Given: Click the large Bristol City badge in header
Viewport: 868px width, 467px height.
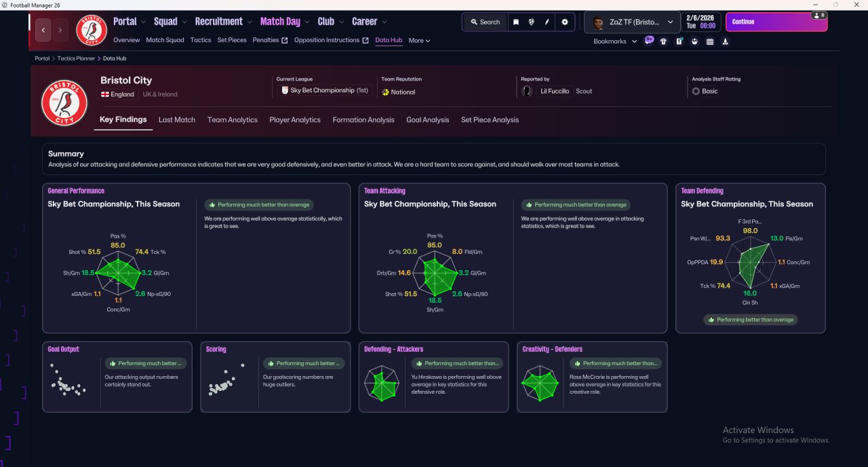Looking at the screenshot, I should point(64,102).
